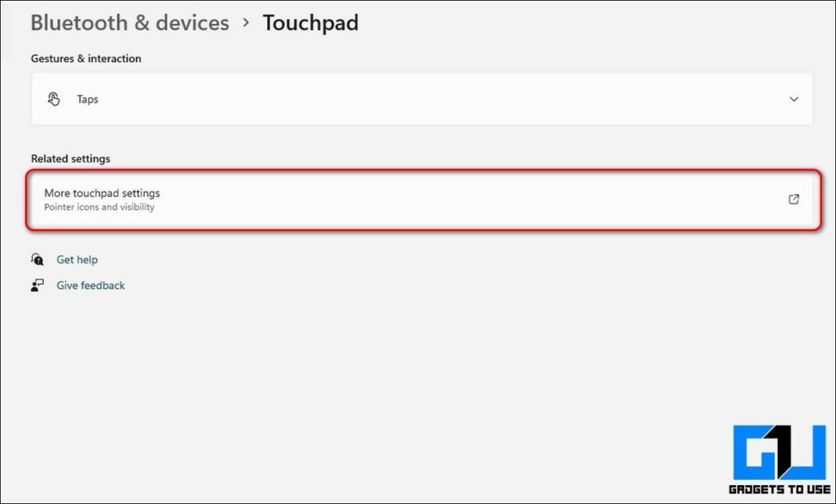Open Give feedback
The width and height of the screenshot is (836, 504).
90,285
